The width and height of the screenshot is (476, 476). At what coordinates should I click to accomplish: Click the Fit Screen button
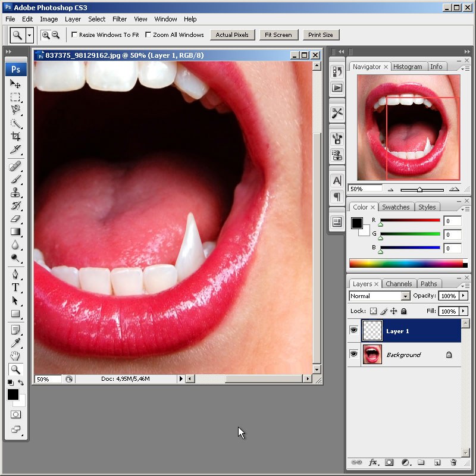point(278,35)
